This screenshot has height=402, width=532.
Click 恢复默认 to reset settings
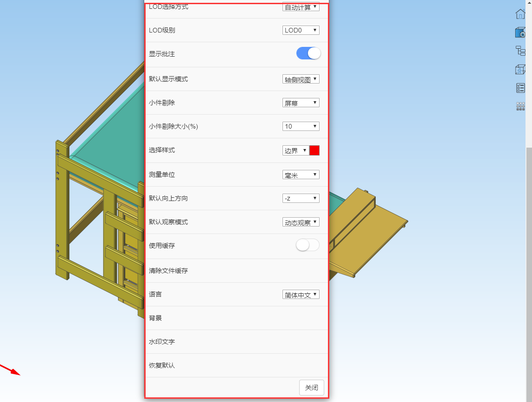tap(162, 365)
